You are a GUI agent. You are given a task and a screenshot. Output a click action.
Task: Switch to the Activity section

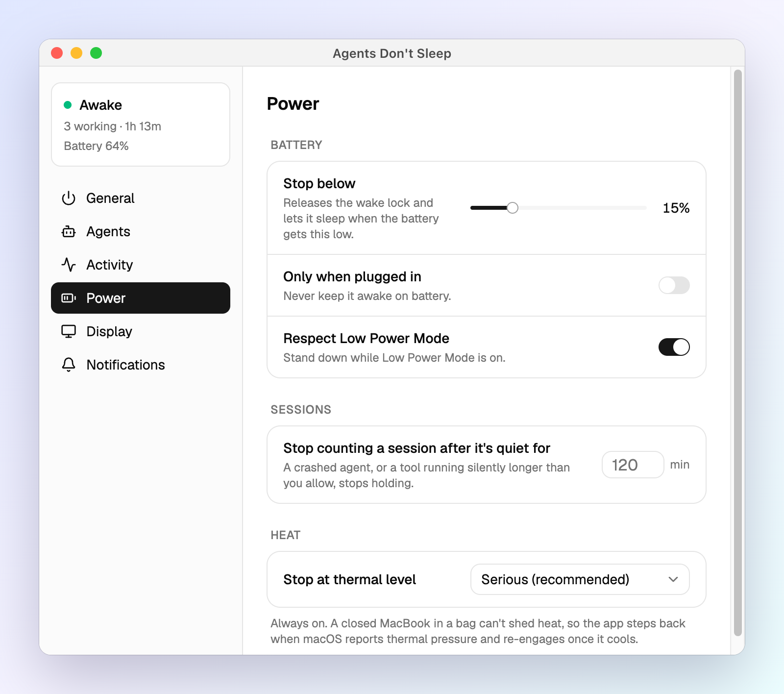[x=141, y=265]
